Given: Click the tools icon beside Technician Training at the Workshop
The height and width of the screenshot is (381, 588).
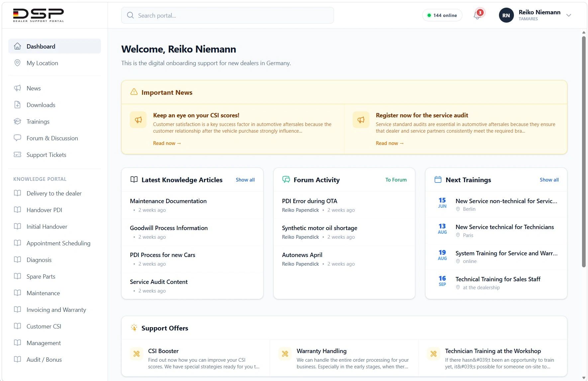Looking at the screenshot, I should [x=434, y=354].
